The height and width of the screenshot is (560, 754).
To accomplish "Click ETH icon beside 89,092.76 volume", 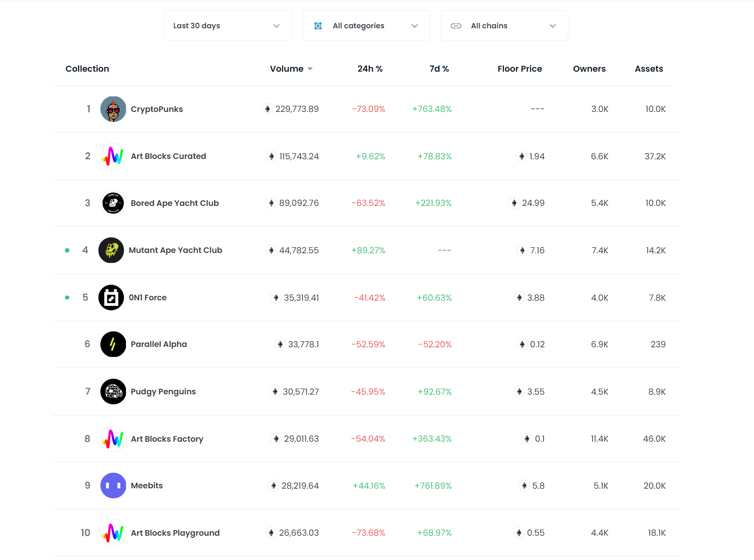I will pos(271,203).
